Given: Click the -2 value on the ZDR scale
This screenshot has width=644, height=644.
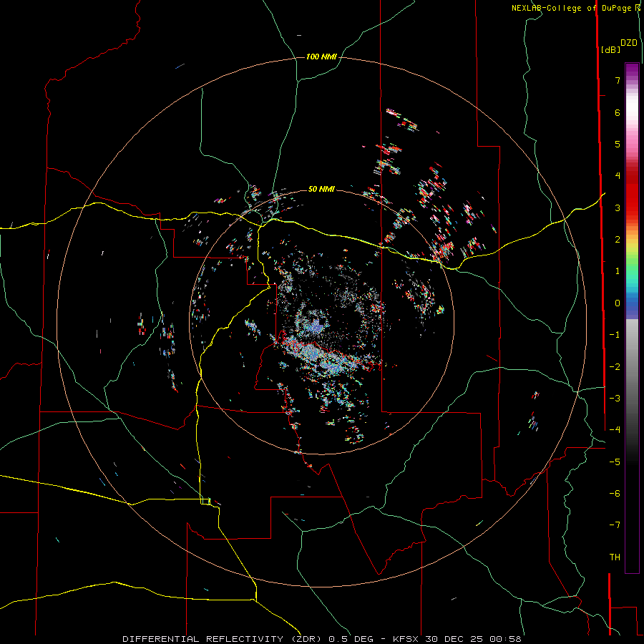Looking at the screenshot, I should coord(615,367).
